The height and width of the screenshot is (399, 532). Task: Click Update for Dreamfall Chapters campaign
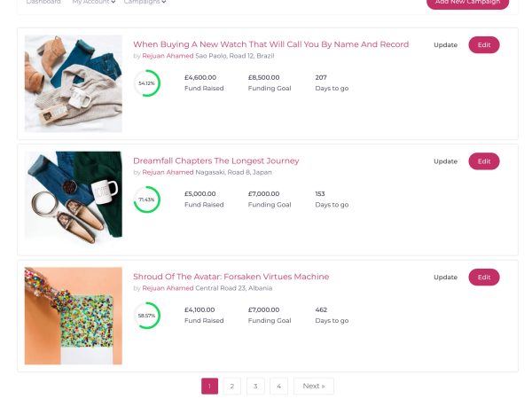click(445, 161)
